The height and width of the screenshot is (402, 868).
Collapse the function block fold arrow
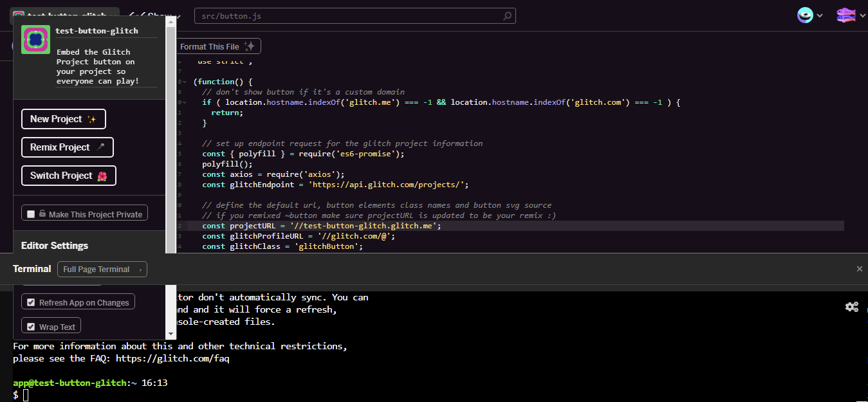(185, 82)
